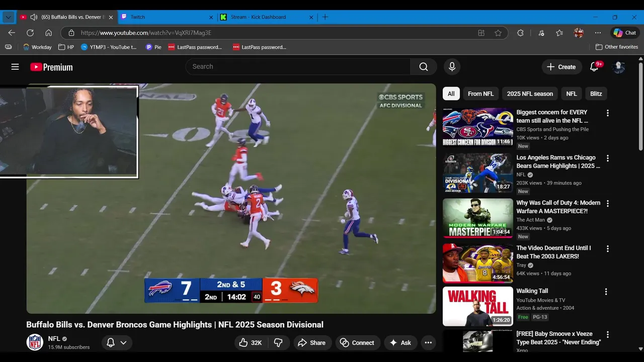Select the NFL filter chip
This screenshot has width=644, height=362.
coord(572,94)
